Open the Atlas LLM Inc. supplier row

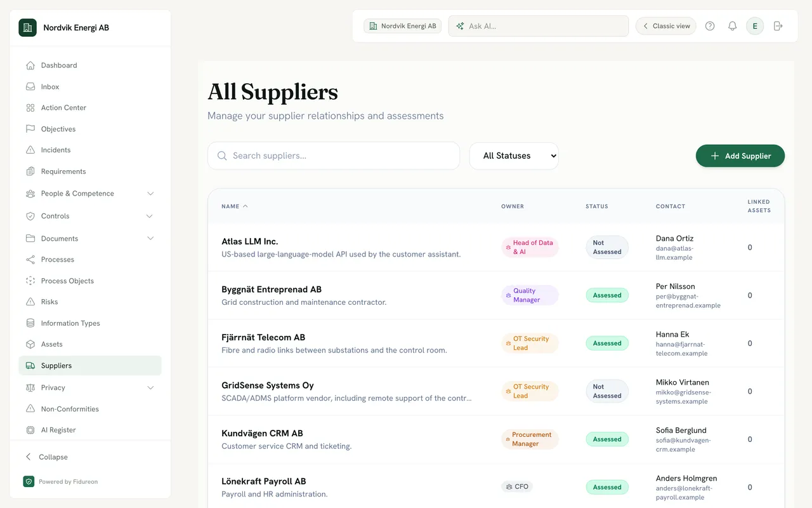tap(496, 248)
